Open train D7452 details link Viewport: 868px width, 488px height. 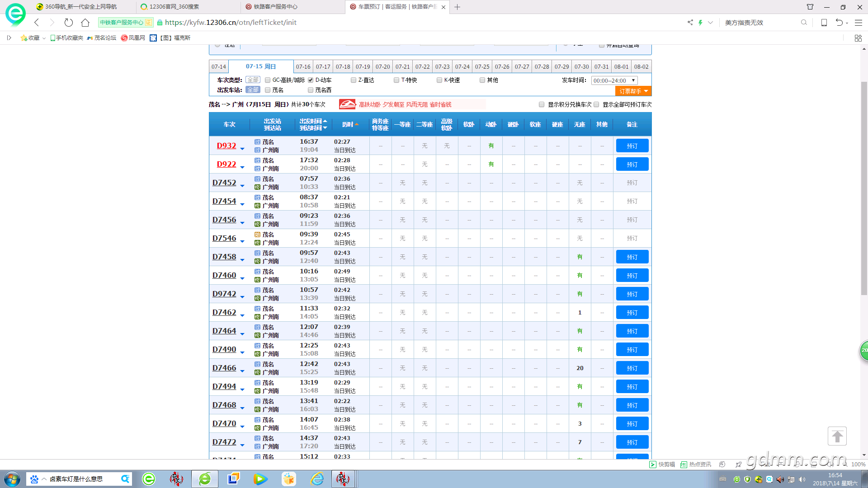tap(224, 183)
